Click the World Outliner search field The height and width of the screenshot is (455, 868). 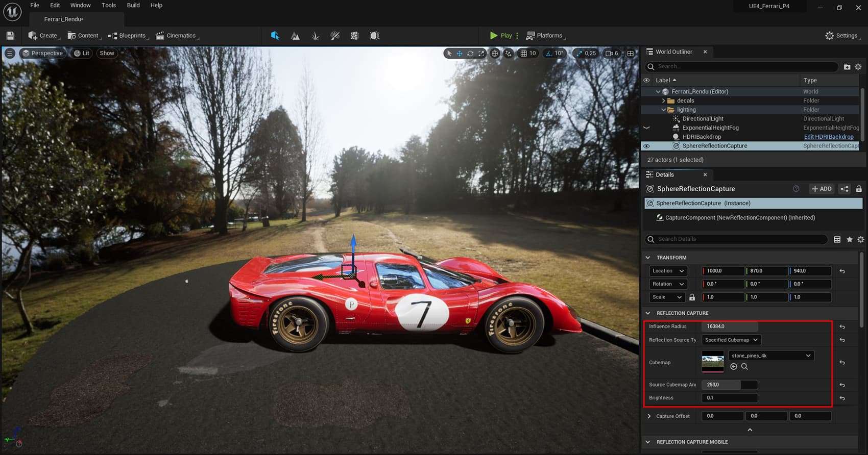742,66
